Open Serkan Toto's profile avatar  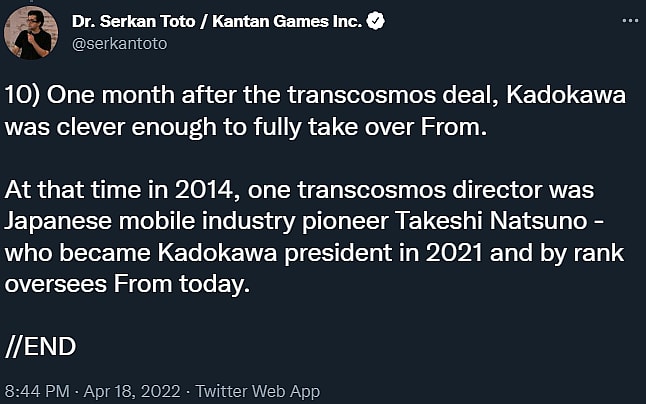[x=29, y=31]
